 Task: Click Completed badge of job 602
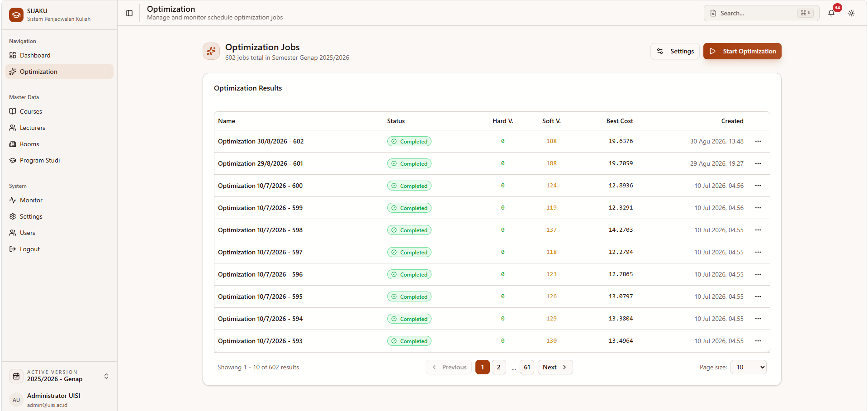(x=409, y=141)
